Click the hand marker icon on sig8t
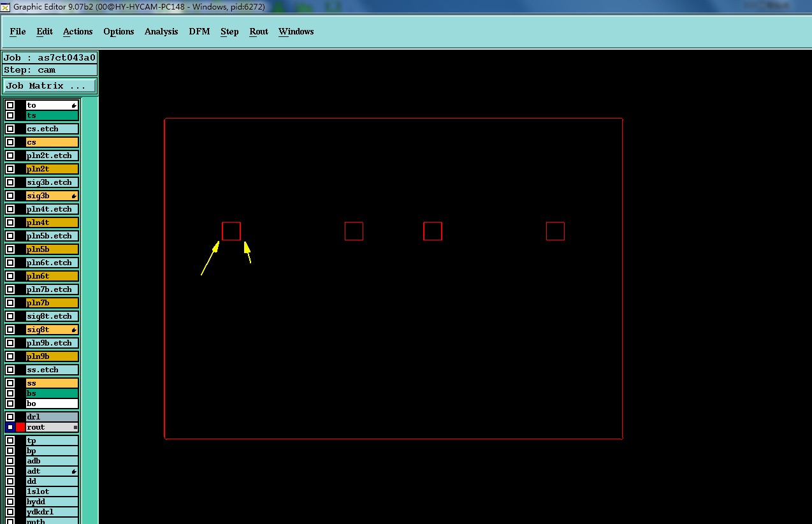 coord(74,330)
